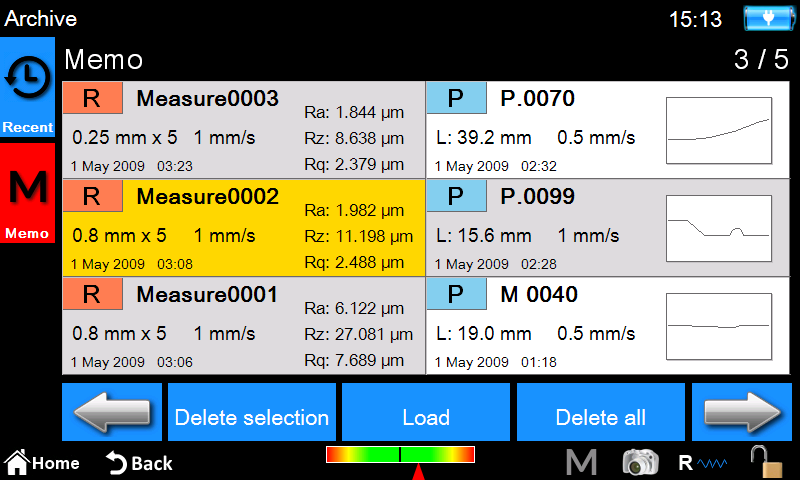Open P.0099 profile curve thumbnail
Screen dimensions: 800x480
(x=719, y=229)
